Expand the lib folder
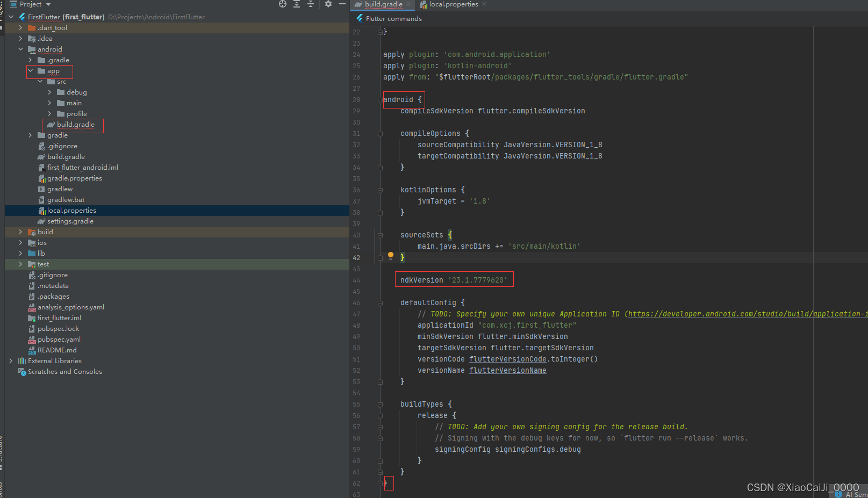The width and height of the screenshot is (868, 498). coord(20,254)
